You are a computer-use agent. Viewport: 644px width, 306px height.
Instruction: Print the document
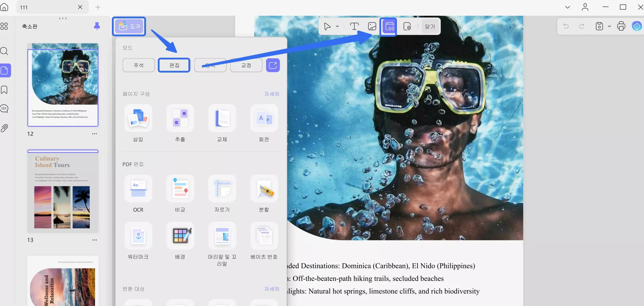click(x=621, y=26)
